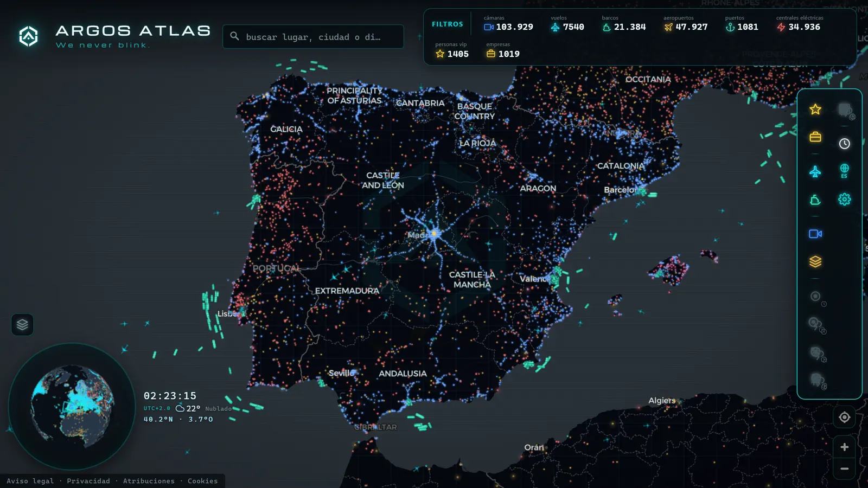Click the mini globe overview
This screenshot has height=488, width=868.
(72, 406)
